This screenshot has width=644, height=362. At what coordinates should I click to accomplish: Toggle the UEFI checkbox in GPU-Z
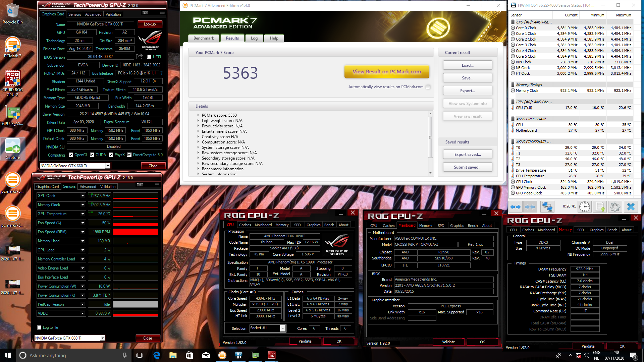(149, 57)
